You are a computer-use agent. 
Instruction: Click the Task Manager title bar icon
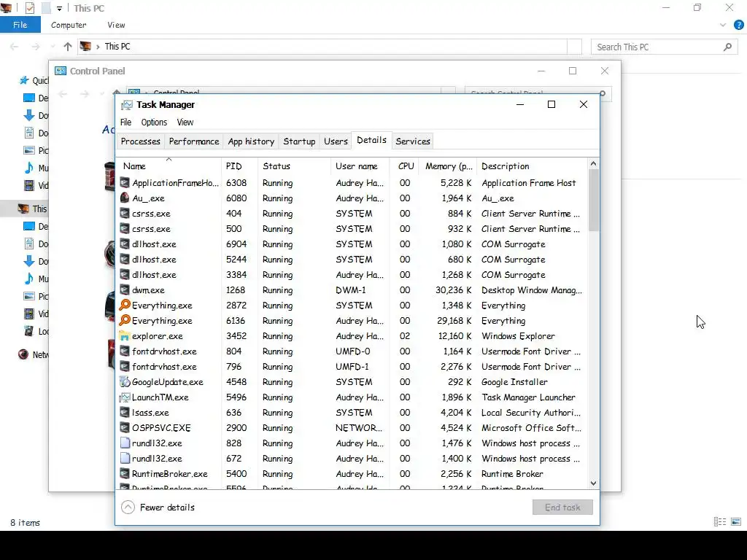coord(127,105)
